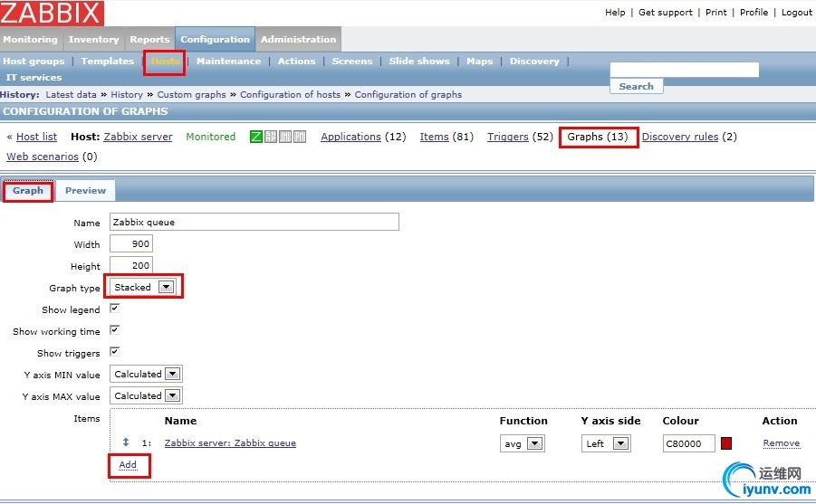Image resolution: width=816 pixels, height=504 pixels.
Task: Click the red C80000 colour swatch
Action: pyautogui.click(x=726, y=443)
